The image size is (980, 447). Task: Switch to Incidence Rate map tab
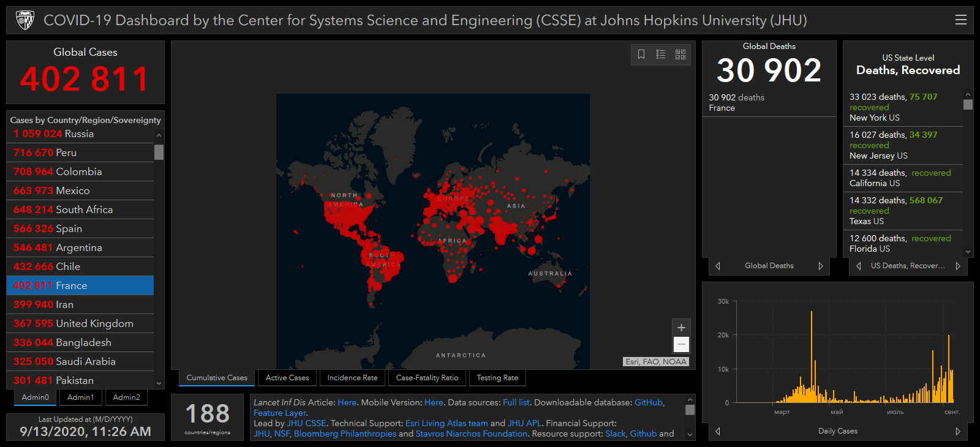tap(352, 378)
